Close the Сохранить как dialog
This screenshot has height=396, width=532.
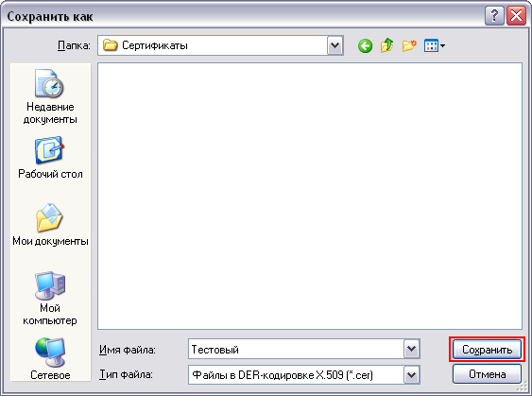pos(516,16)
